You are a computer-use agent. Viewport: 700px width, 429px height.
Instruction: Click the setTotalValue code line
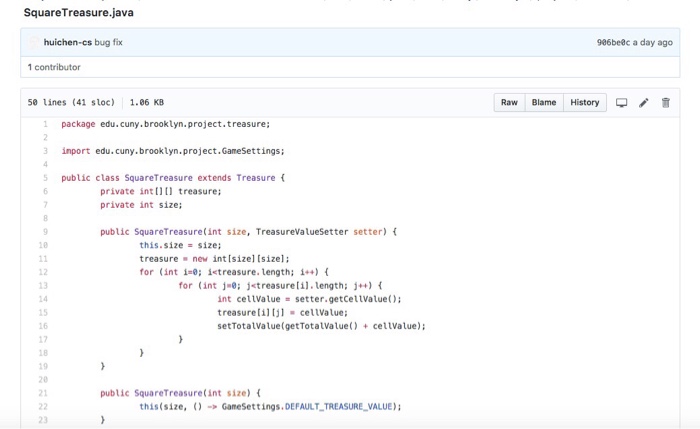(321, 326)
